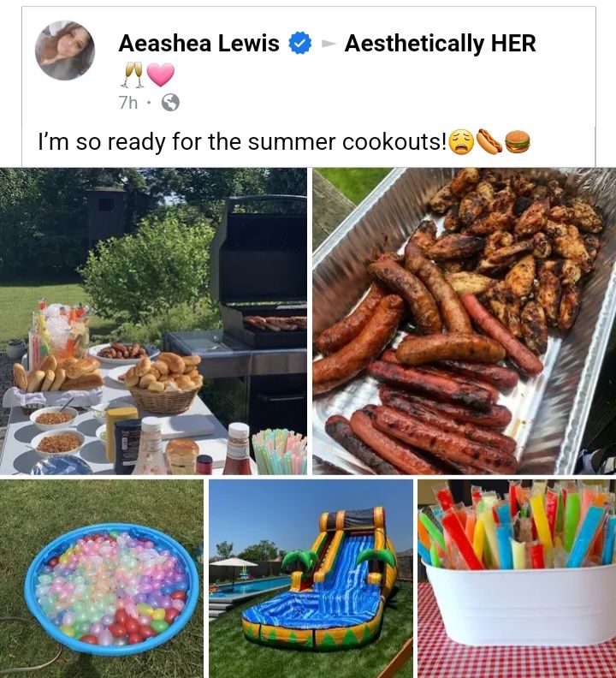The width and height of the screenshot is (616, 678).
Task: Open the Aesthetically HER group link
Action: pyautogui.click(x=440, y=44)
